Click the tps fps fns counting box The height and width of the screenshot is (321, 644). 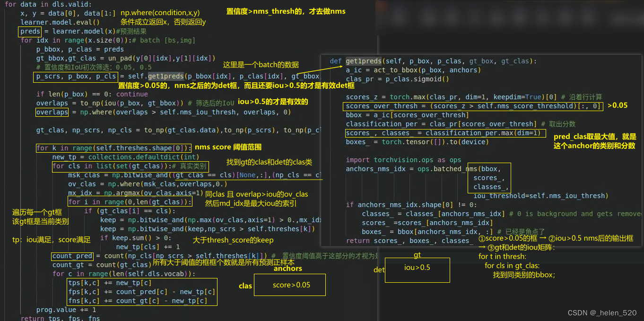coord(142,292)
